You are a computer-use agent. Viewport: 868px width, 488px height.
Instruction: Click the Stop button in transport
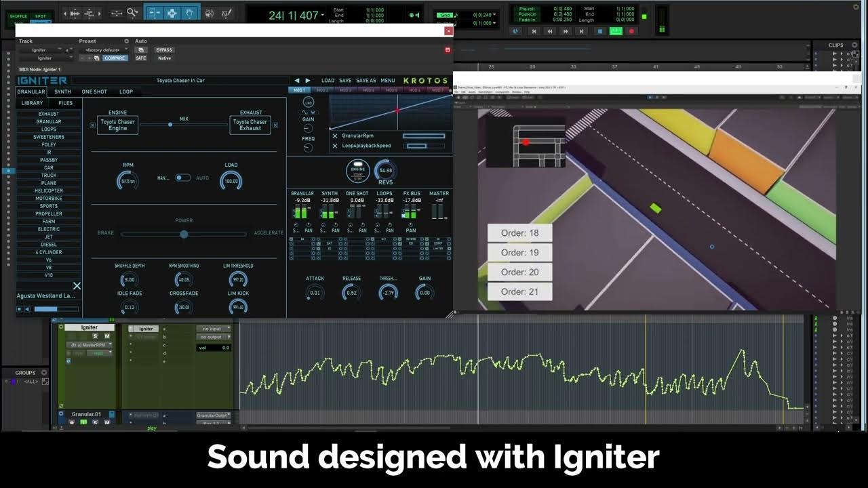click(600, 31)
